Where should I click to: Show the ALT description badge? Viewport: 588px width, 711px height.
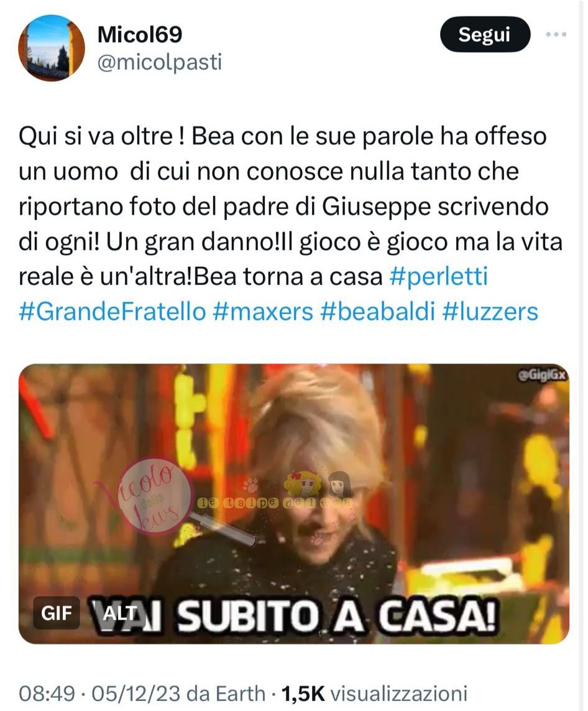pos(119,613)
